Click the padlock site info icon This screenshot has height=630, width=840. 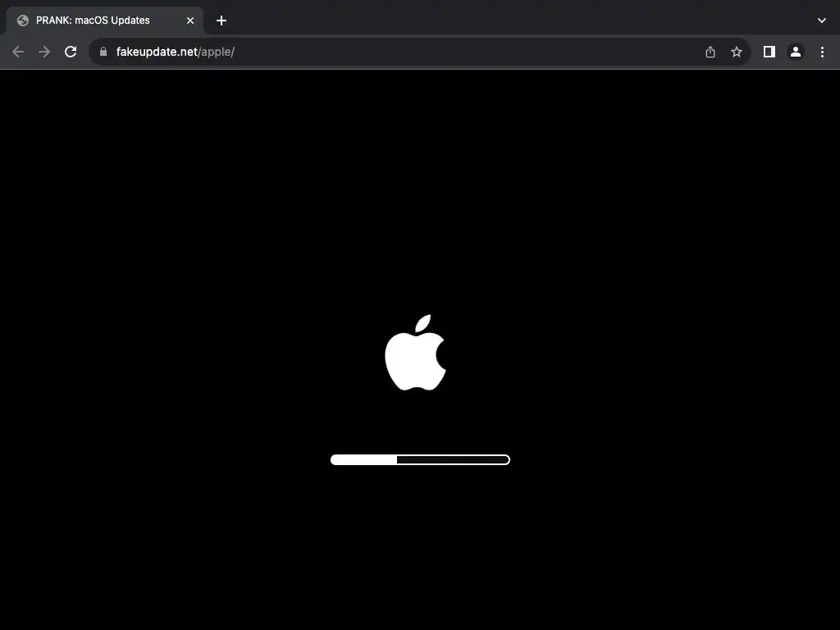click(x=103, y=52)
